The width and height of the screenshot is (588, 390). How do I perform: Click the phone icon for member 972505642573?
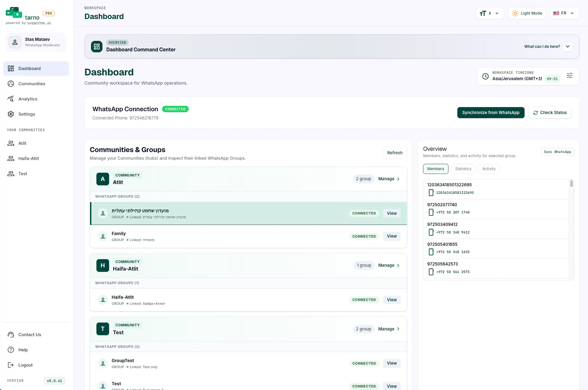[x=431, y=272]
